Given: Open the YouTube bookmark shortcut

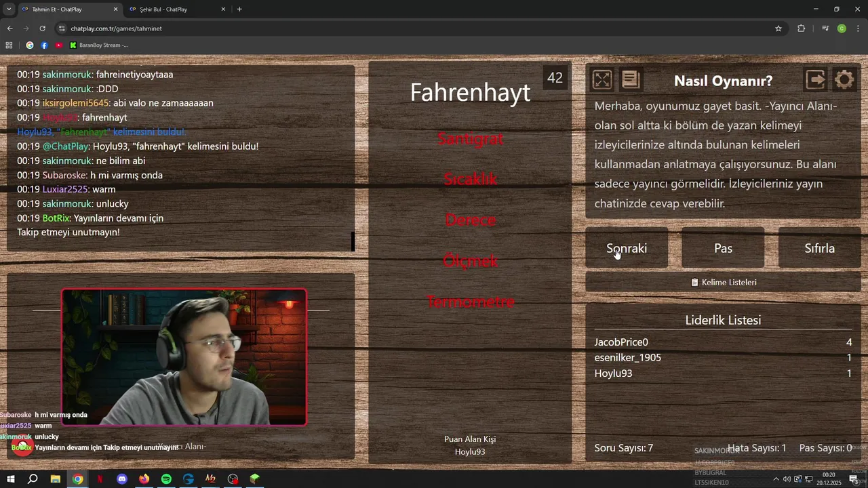Looking at the screenshot, I should click(x=58, y=45).
